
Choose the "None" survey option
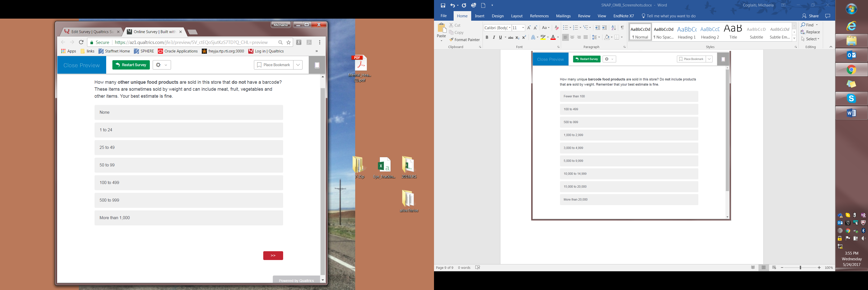(189, 113)
